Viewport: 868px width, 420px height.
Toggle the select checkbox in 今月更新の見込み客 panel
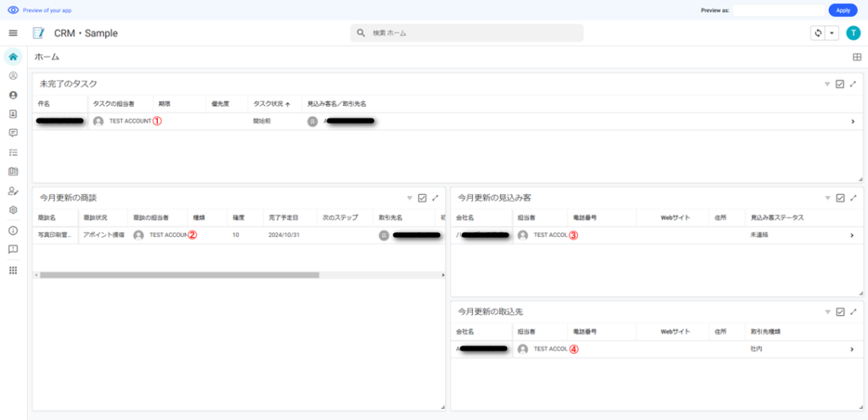(839, 197)
